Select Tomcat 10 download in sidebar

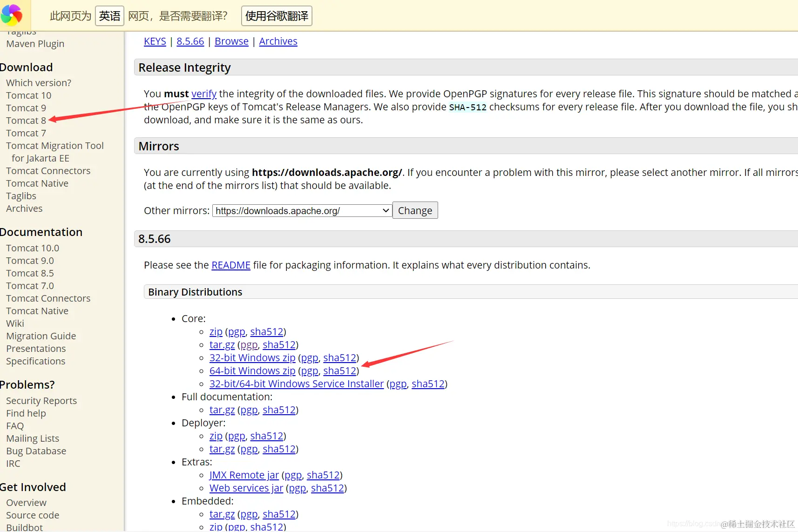(x=29, y=95)
